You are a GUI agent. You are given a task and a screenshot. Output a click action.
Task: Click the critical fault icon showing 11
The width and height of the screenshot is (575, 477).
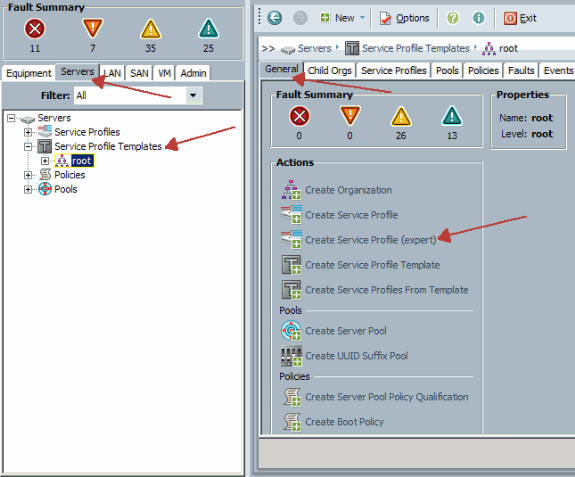point(35,29)
